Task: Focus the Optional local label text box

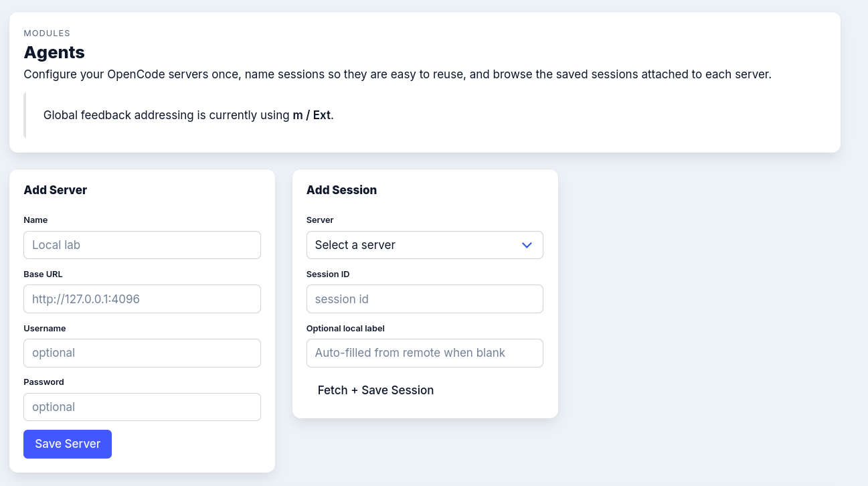Action: (x=424, y=353)
